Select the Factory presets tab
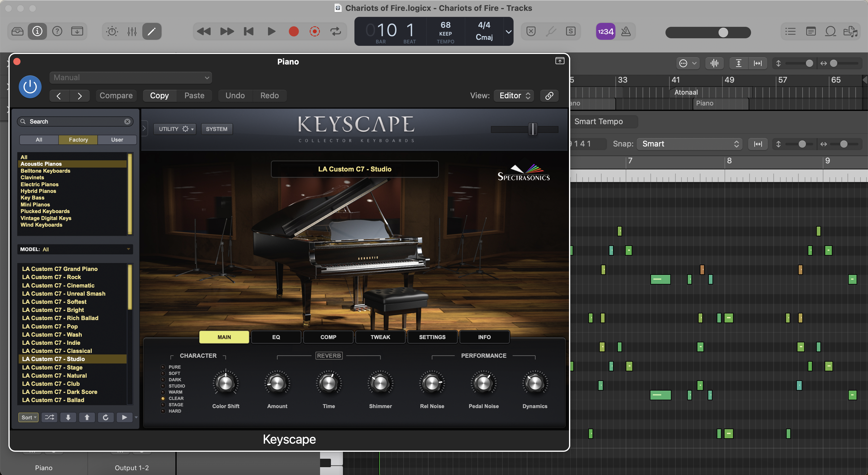This screenshot has width=868, height=475. pyautogui.click(x=78, y=140)
